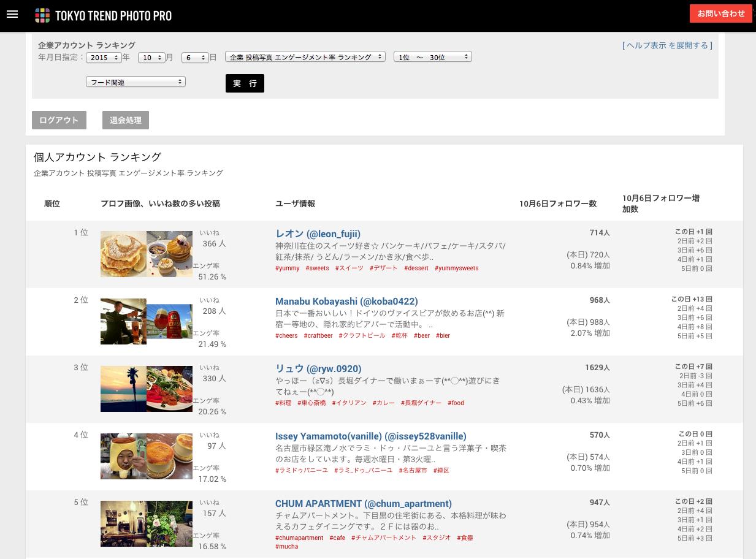Click the #料理 hashtag
Image resolution: width=756 pixels, height=559 pixels.
point(283,403)
